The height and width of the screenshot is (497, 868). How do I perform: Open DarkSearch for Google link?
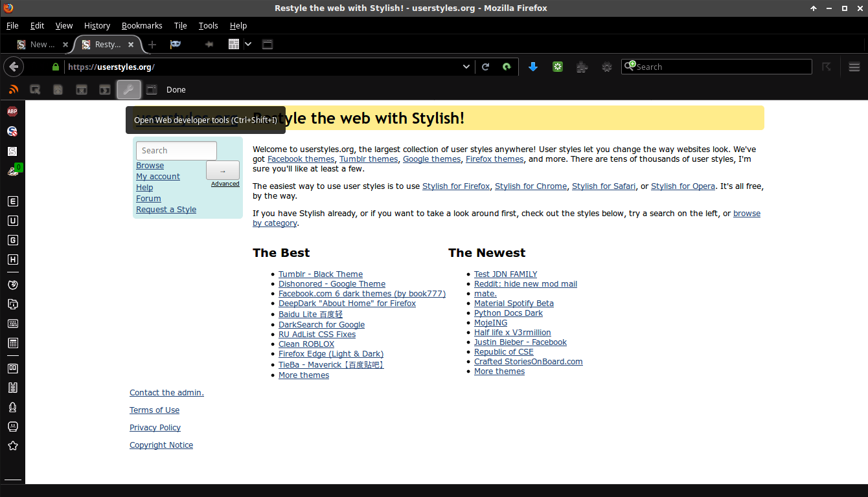[x=321, y=325]
